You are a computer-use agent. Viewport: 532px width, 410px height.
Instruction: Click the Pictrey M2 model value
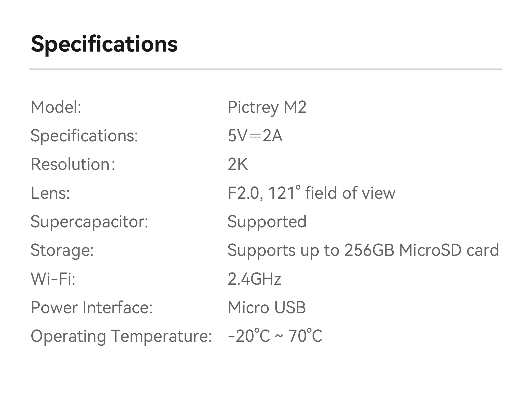[x=267, y=107]
